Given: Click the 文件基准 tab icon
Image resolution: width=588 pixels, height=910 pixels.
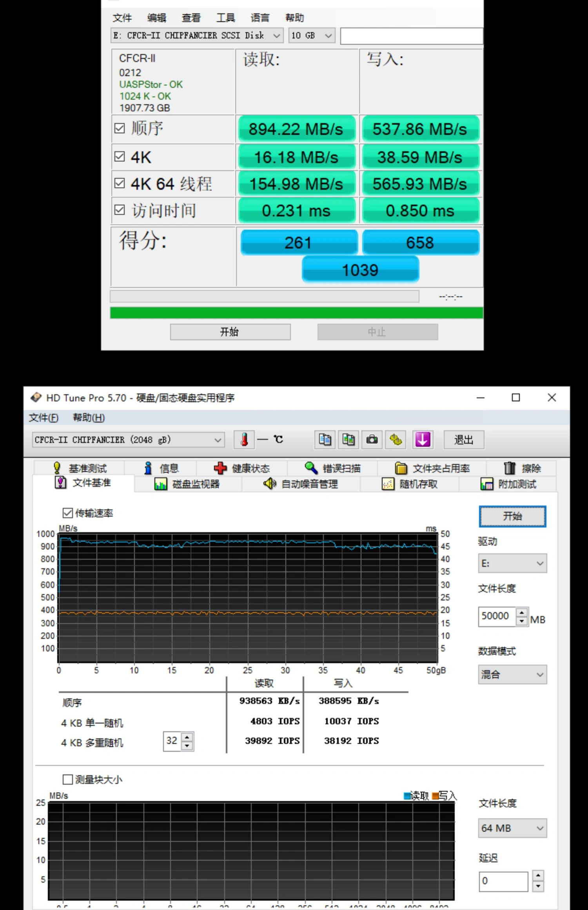Looking at the screenshot, I should (x=60, y=482).
